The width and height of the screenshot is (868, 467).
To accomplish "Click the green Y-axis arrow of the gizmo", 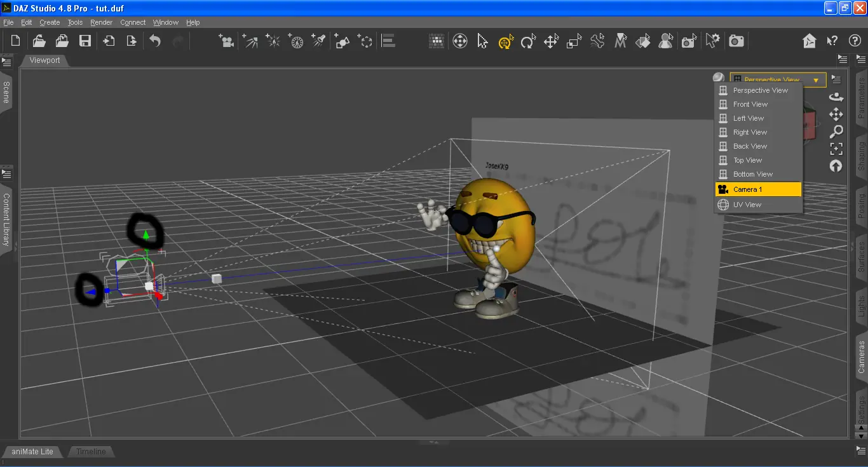I will [x=147, y=236].
